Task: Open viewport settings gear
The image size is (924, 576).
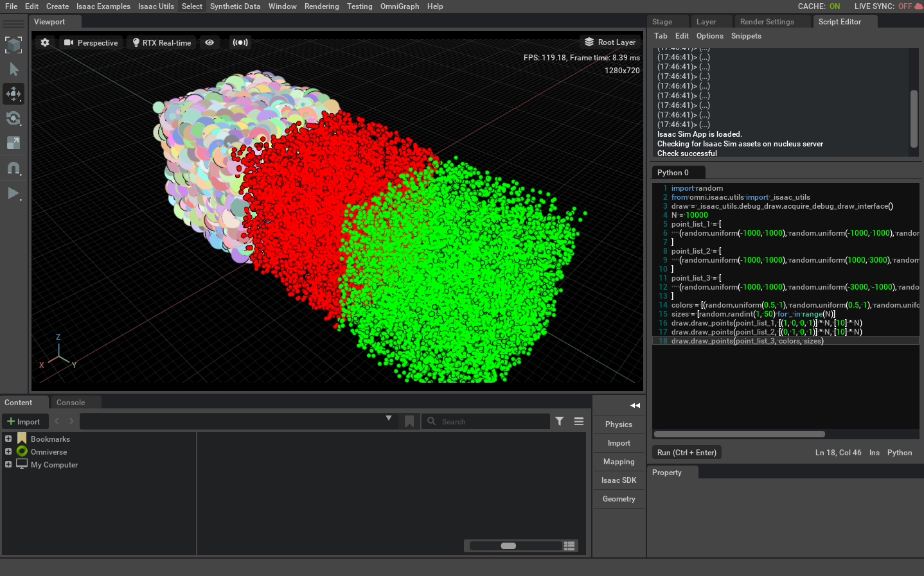Action: click(45, 42)
